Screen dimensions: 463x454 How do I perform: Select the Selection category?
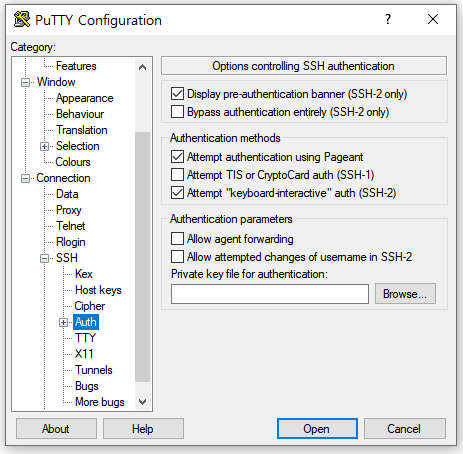78,146
